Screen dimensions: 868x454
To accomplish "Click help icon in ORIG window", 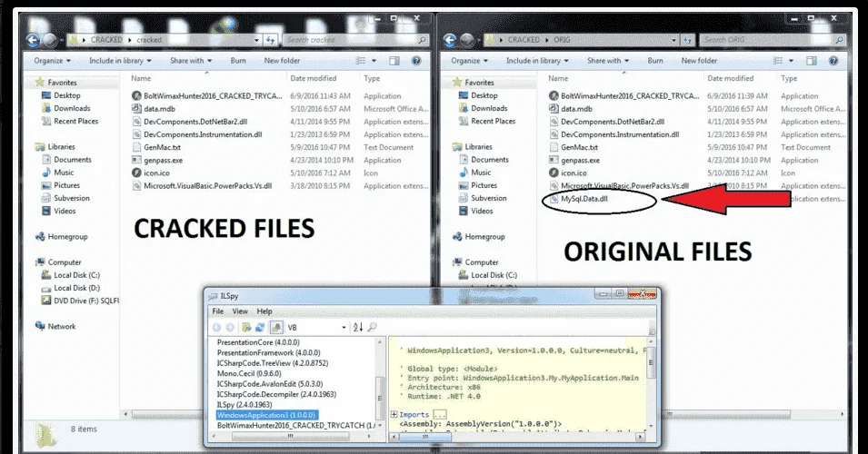I will (833, 60).
